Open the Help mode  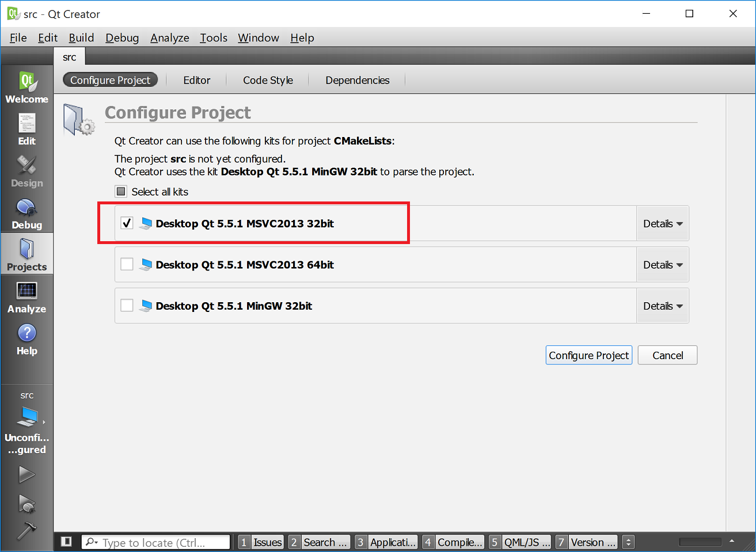26,339
